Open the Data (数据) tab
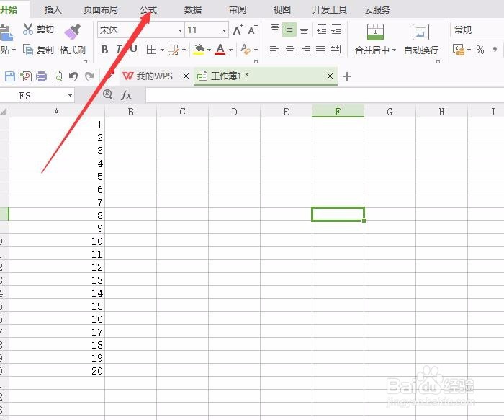The image size is (504, 420). pos(193,9)
